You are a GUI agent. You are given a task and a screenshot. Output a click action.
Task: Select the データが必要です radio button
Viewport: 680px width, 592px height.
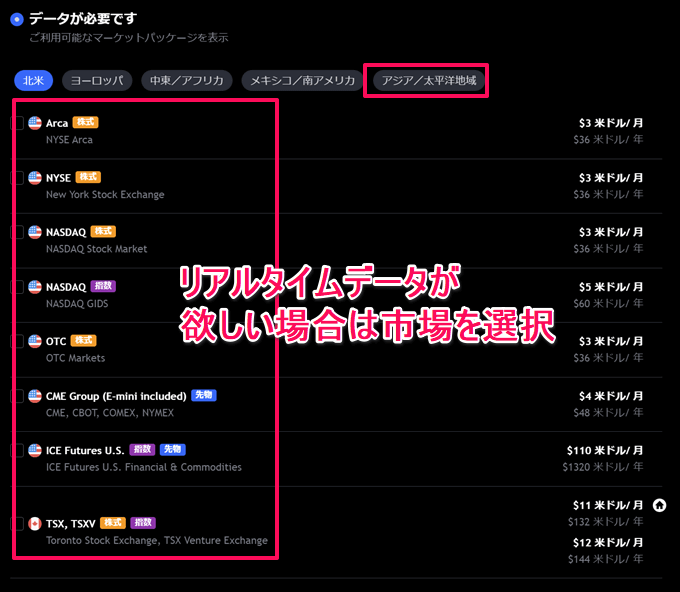[17, 20]
